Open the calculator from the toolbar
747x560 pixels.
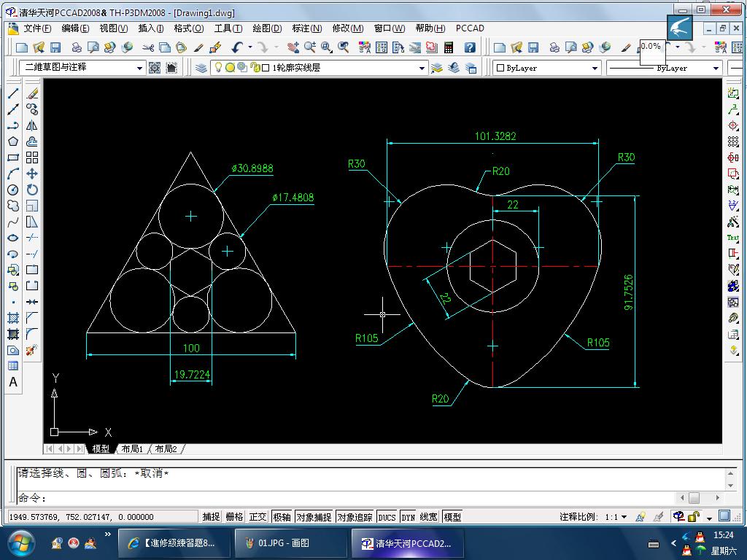click(x=449, y=47)
